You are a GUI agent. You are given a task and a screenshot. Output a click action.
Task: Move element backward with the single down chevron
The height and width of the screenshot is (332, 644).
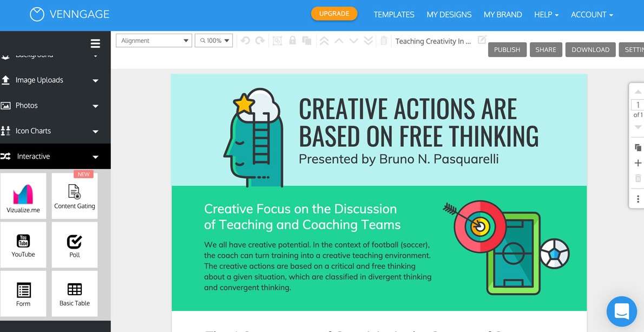353,41
